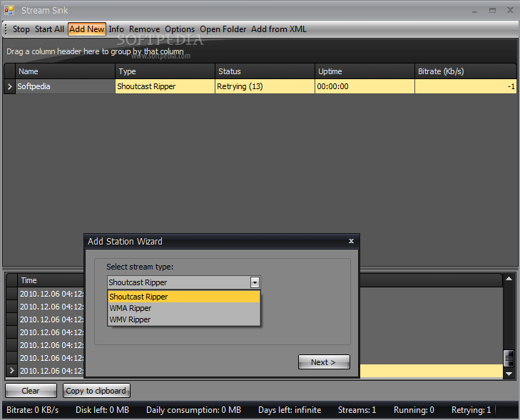The width and height of the screenshot is (520, 420).
Task: Maximize the Stream Sink window
Action: [492, 10]
